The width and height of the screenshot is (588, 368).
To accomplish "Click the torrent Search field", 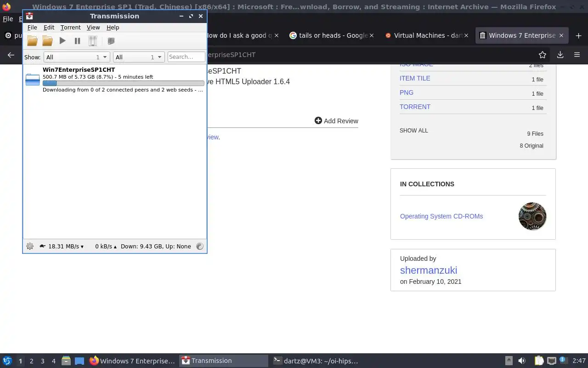I will [x=186, y=57].
